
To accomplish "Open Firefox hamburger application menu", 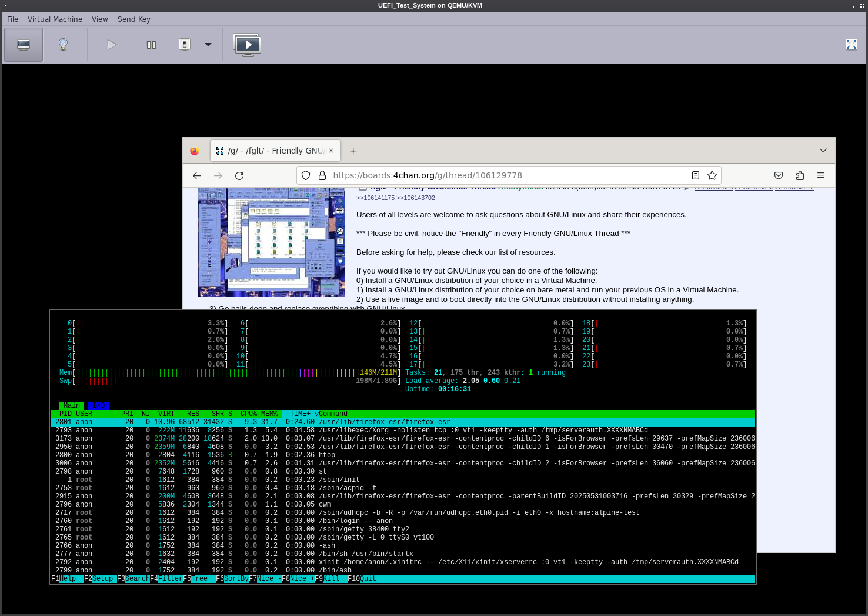I will click(821, 175).
